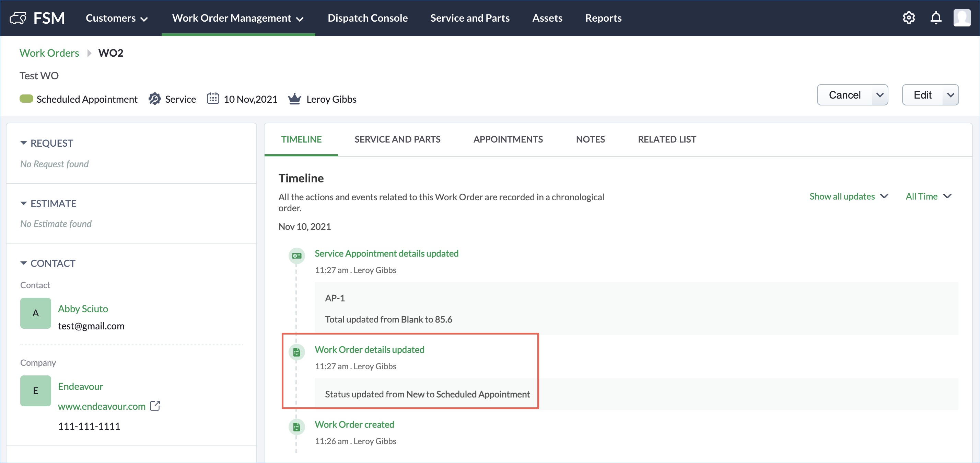Click external link icon beside www.endeavour.com
This screenshot has height=463, width=980.
[155, 406]
